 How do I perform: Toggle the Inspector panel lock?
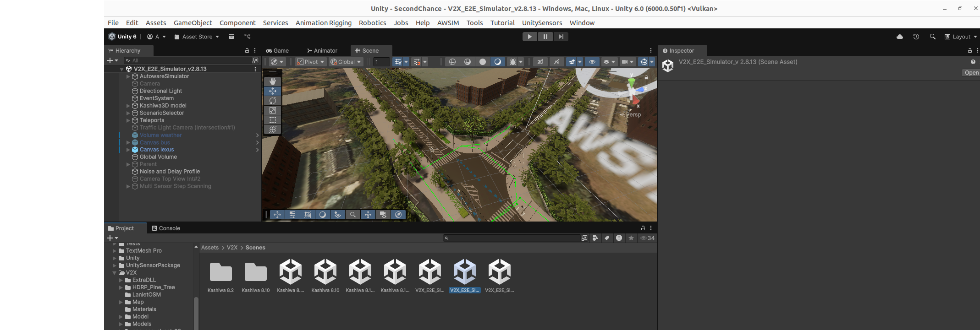(x=969, y=50)
